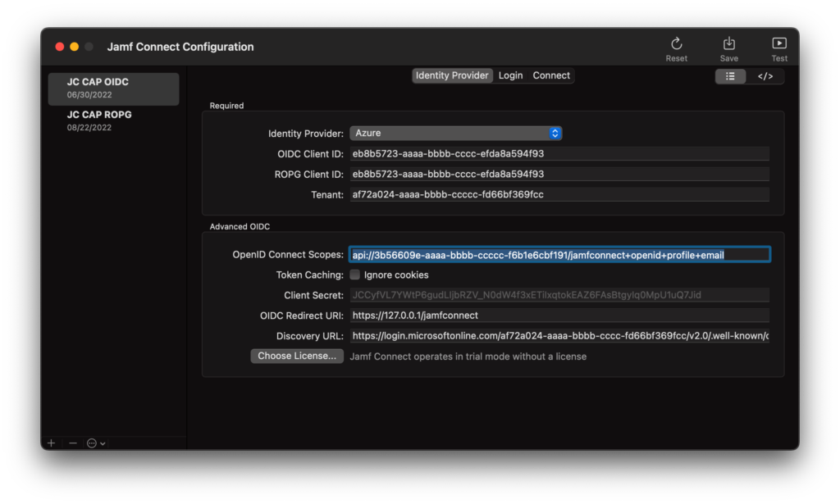Remove configuration with minus icon
Image resolution: width=840 pixels, height=504 pixels.
pos(73,443)
